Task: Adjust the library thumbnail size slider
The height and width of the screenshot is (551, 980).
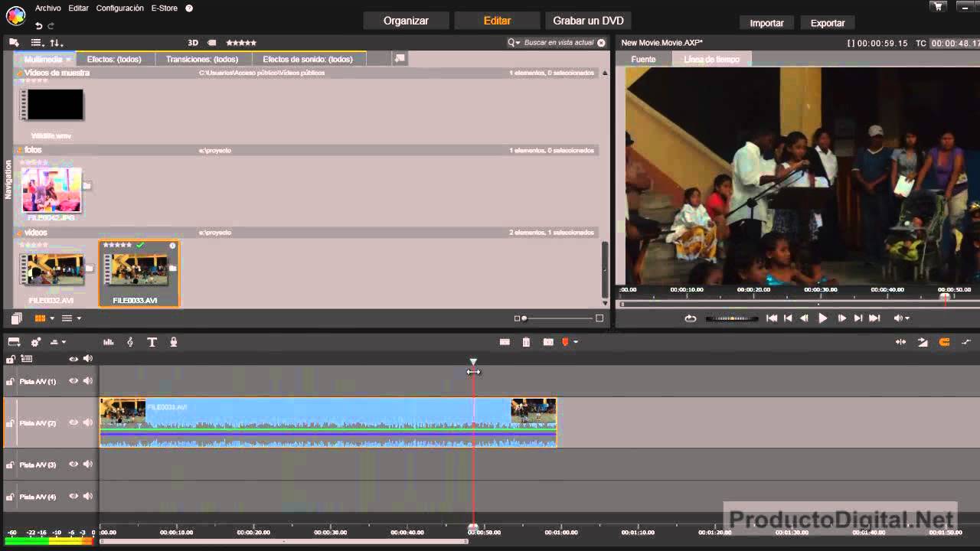Action: pos(558,318)
